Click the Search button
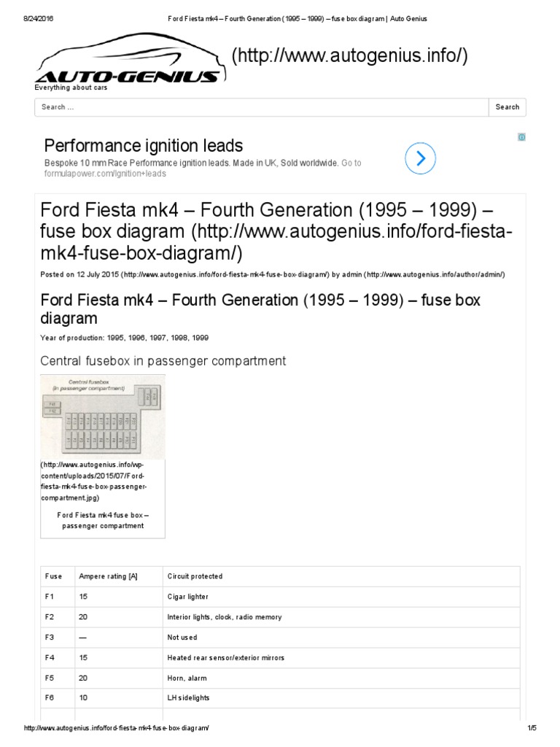 [507, 107]
